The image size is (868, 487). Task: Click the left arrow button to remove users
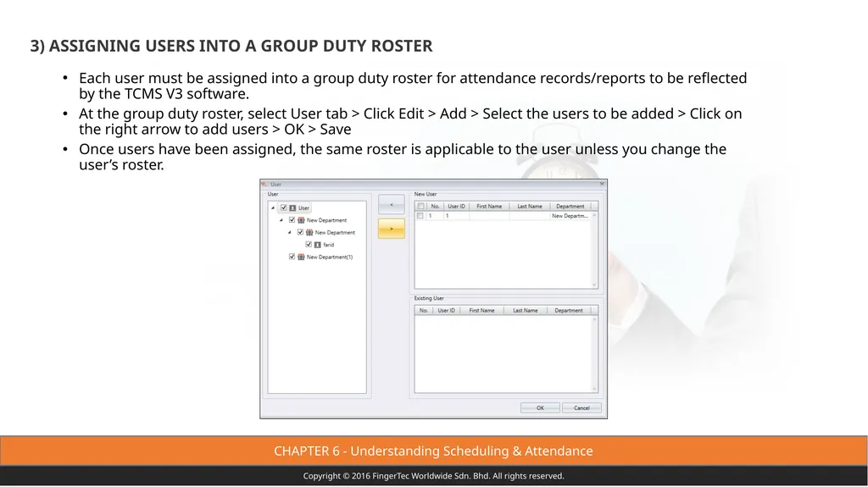pyautogui.click(x=392, y=205)
